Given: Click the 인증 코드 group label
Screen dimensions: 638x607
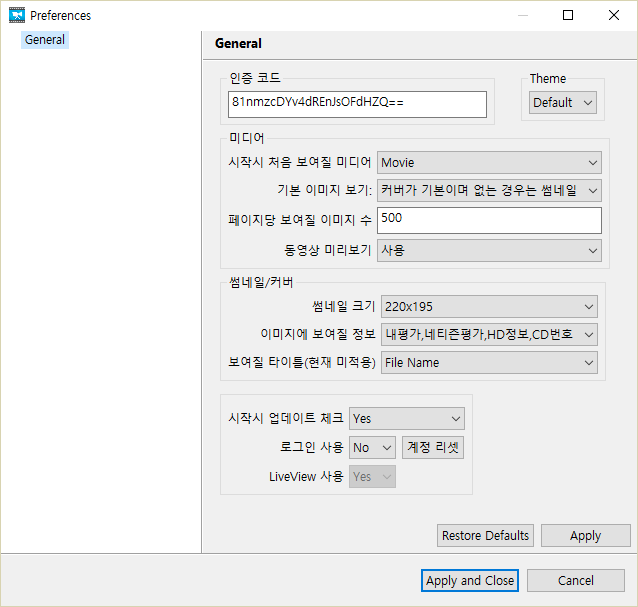Looking at the screenshot, I should click(x=255, y=78).
